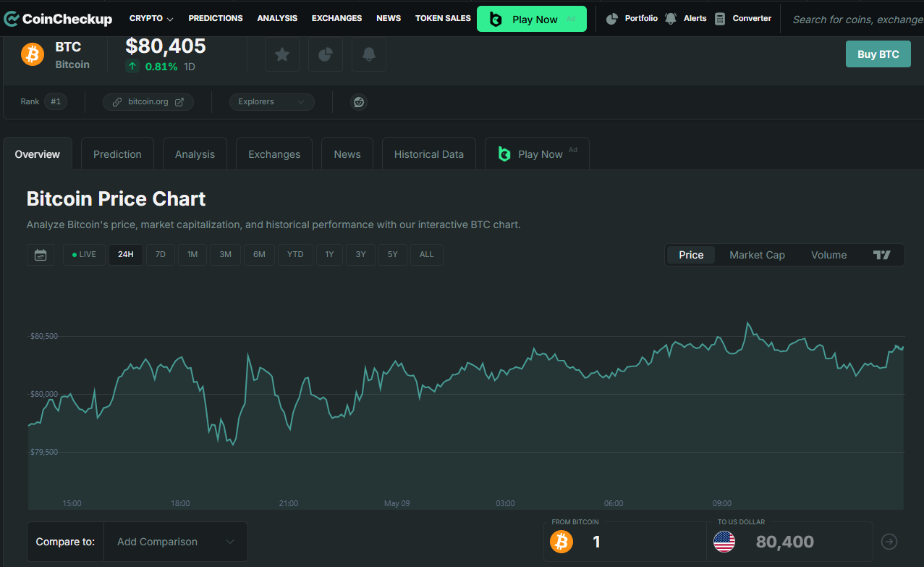Click the green Play Now button
This screenshot has height=567, width=924.
[x=532, y=20]
